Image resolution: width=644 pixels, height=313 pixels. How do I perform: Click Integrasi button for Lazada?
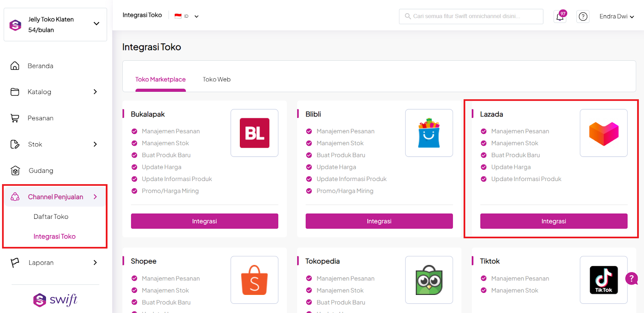[554, 221]
